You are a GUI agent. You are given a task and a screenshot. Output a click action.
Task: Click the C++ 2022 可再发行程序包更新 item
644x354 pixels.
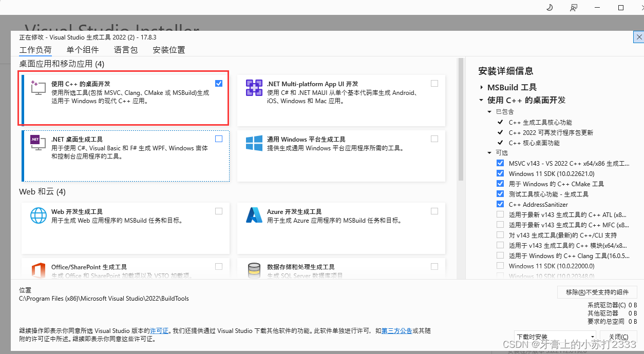tap(551, 132)
